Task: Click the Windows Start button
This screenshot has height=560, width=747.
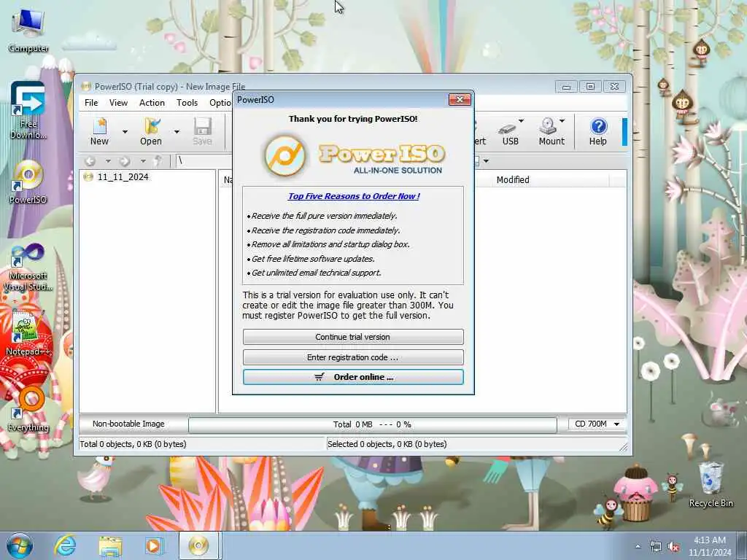Action: [x=20, y=545]
